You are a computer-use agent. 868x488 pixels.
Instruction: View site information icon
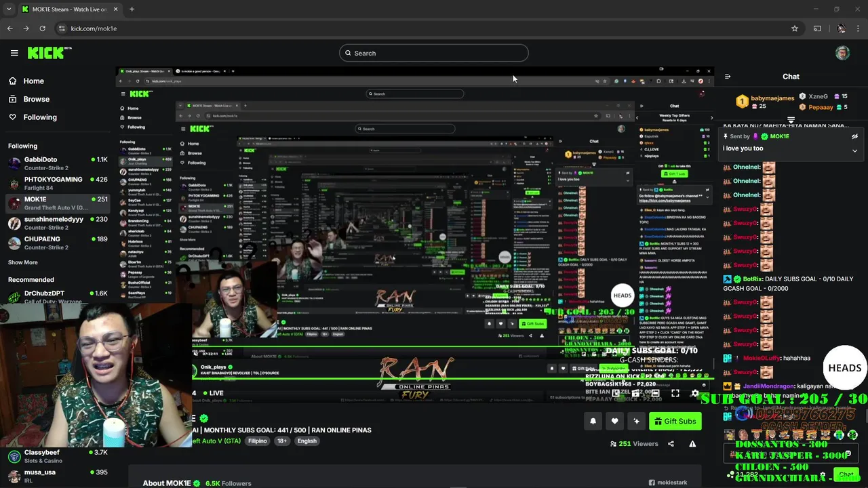62,28
